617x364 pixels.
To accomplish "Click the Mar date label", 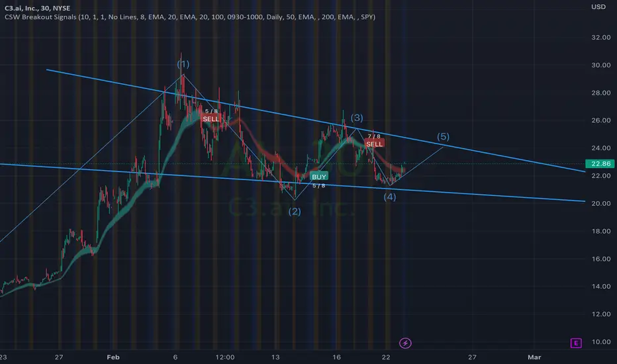I will pyautogui.click(x=534, y=357).
